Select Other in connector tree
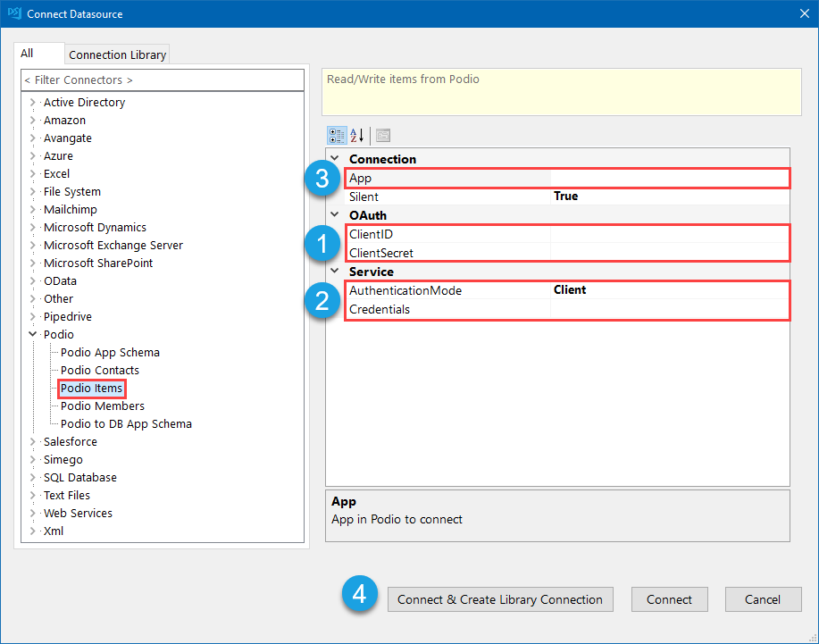This screenshot has height=644, width=819. click(x=58, y=298)
